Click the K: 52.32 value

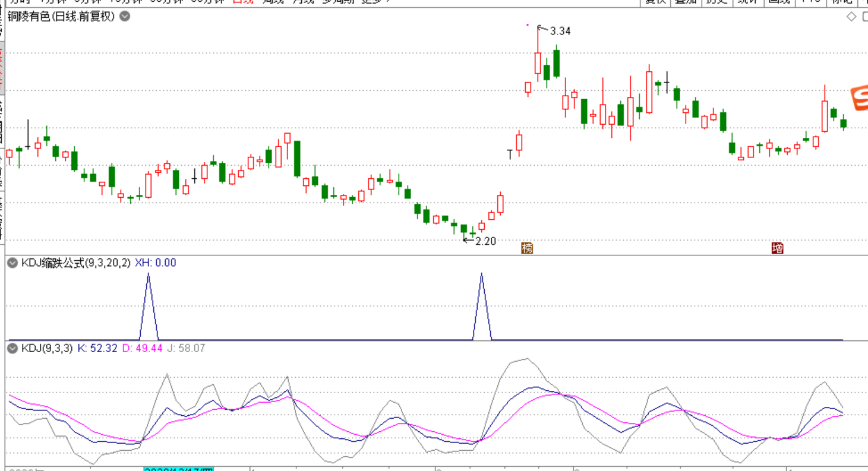tap(98, 348)
